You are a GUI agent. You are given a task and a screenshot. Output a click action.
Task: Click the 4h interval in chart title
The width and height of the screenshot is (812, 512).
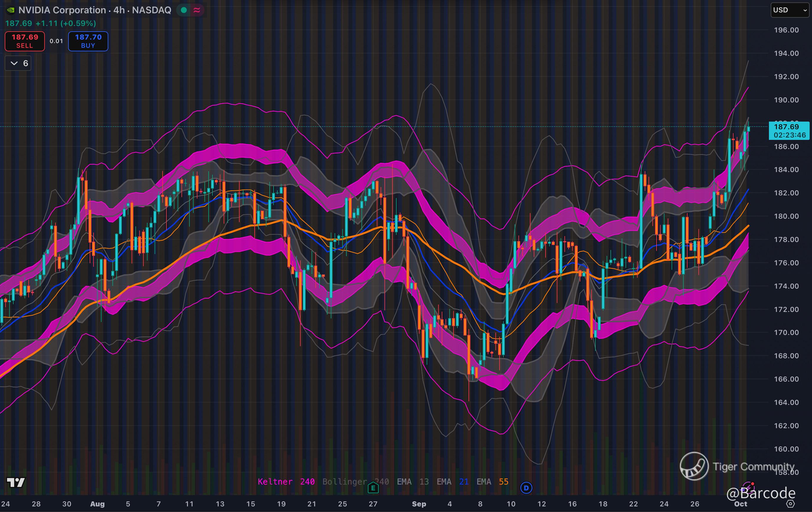pos(119,10)
